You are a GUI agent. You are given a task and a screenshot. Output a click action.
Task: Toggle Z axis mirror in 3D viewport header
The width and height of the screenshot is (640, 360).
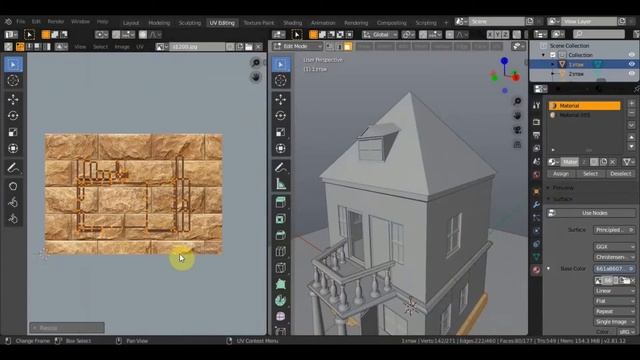pos(506,35)
